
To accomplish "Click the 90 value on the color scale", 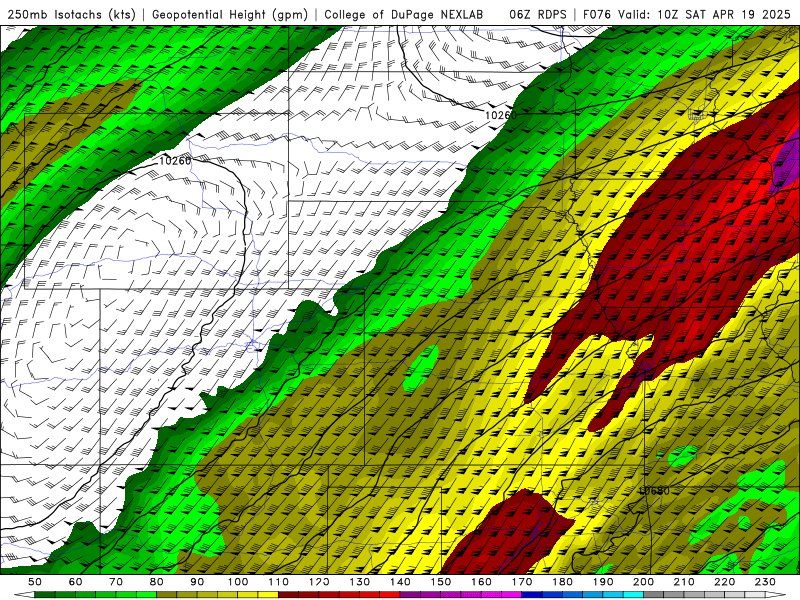I will [197, 582].
